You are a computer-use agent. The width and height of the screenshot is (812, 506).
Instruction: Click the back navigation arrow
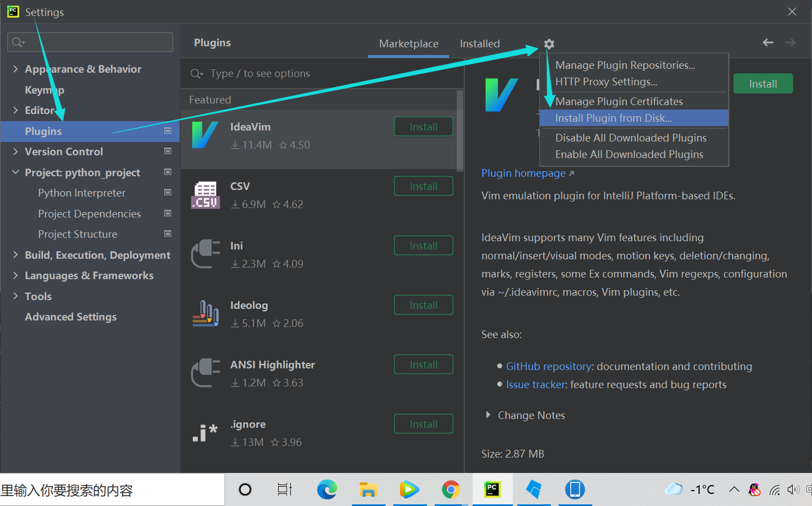tap(767, 42)
